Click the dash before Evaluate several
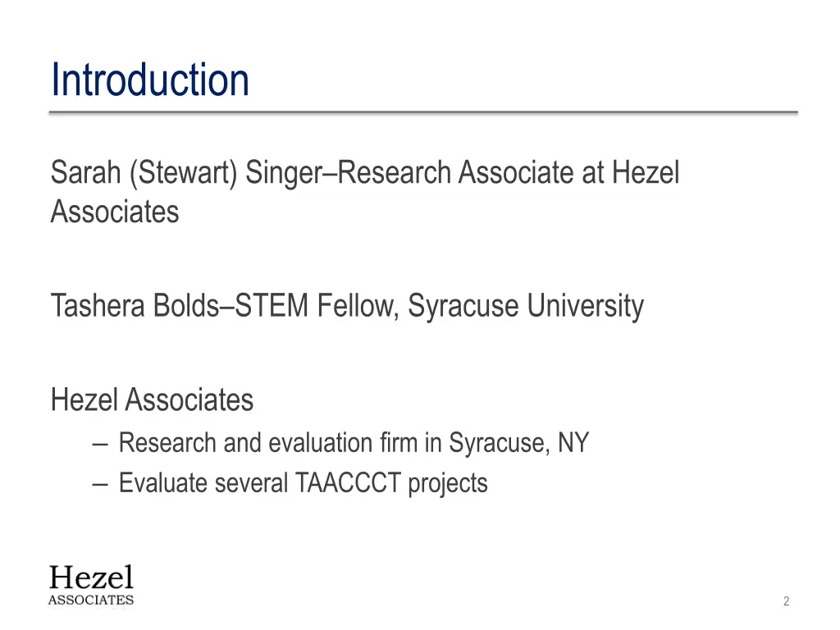 click(100, 484)
